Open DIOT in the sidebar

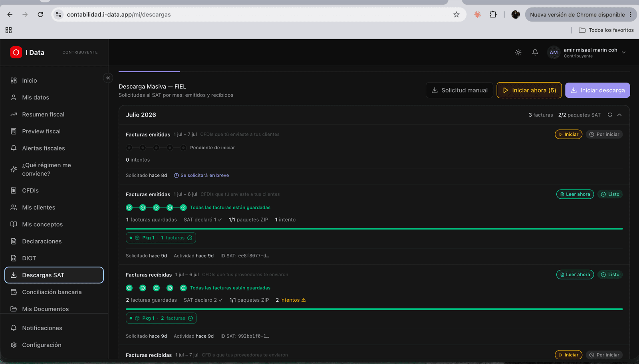54,258
